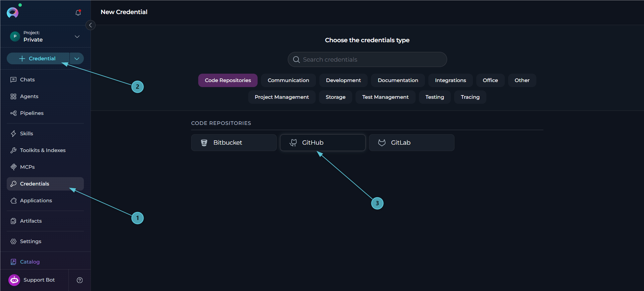Image resolution: width=644 pixels, height=291 pixels.
Task: Click the GitLab logo icon
Action: pyautogui.click(x=382, y=143)
